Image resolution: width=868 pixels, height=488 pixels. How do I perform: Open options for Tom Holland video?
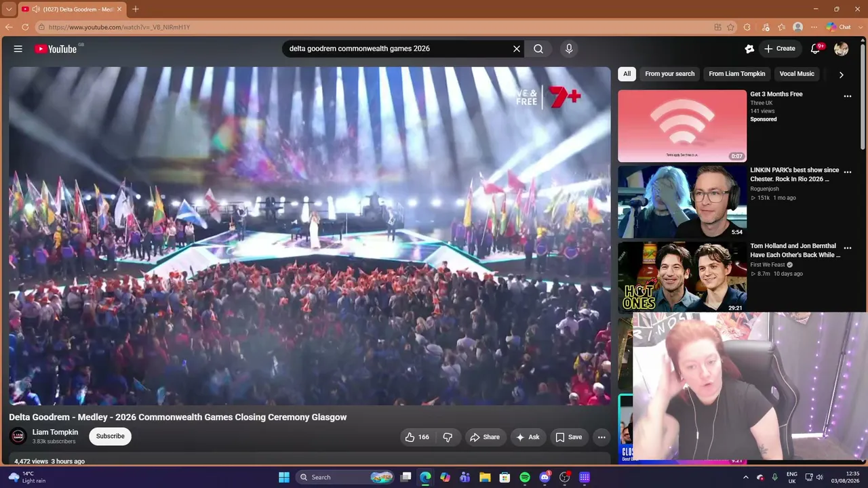pyautogui.click(x=848, y=248)
